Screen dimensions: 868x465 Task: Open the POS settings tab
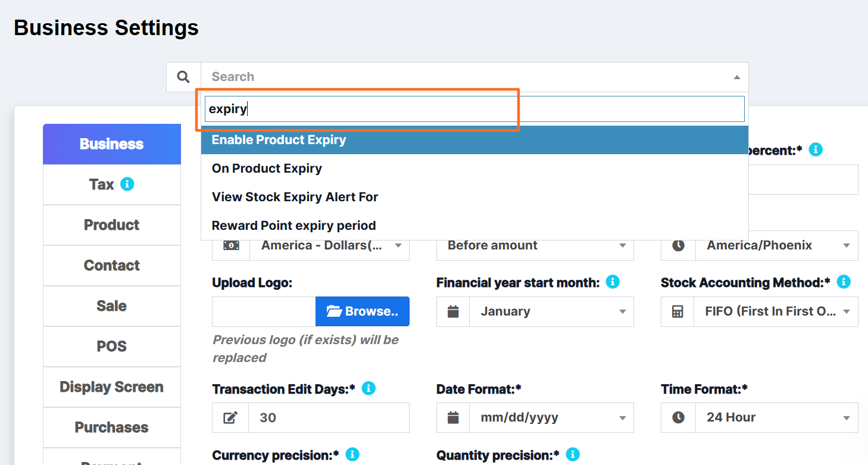[111, 347]
